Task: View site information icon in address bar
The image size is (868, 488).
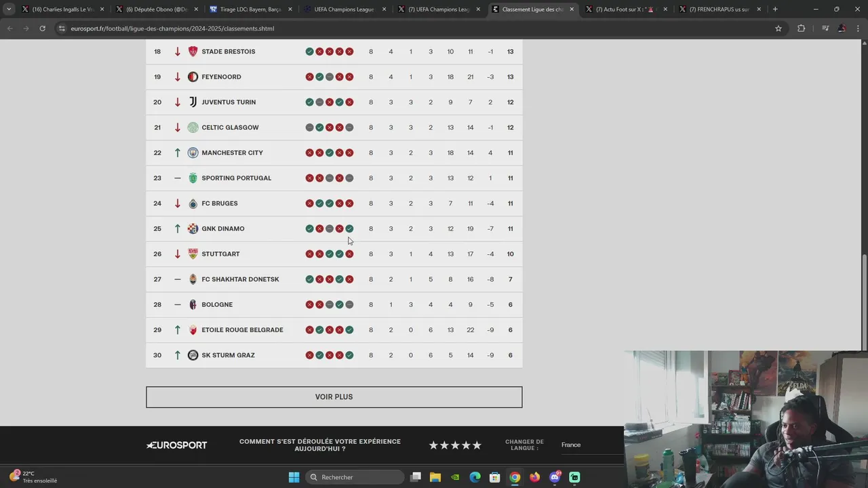Action: click(62, 28)
